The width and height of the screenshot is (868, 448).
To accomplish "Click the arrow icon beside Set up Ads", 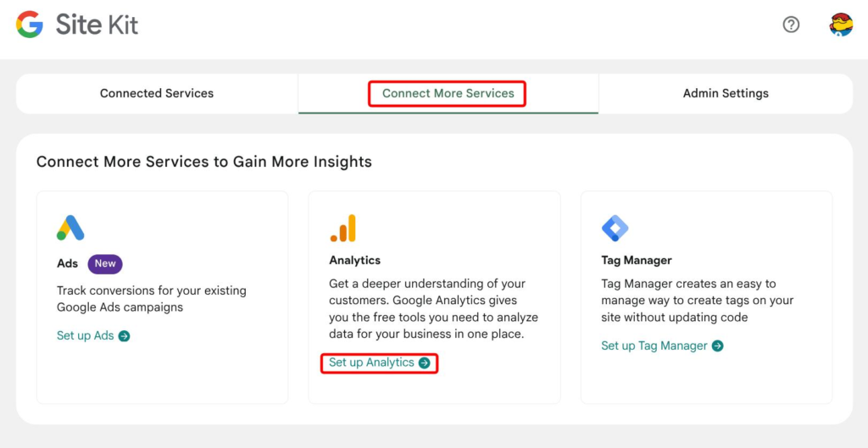I will click(124, 336).
